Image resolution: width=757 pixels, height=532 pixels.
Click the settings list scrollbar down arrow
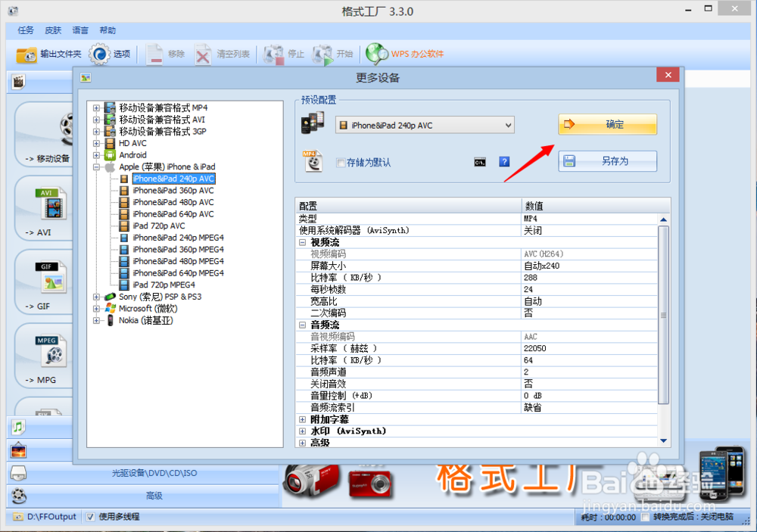click(x=663, y=440)
